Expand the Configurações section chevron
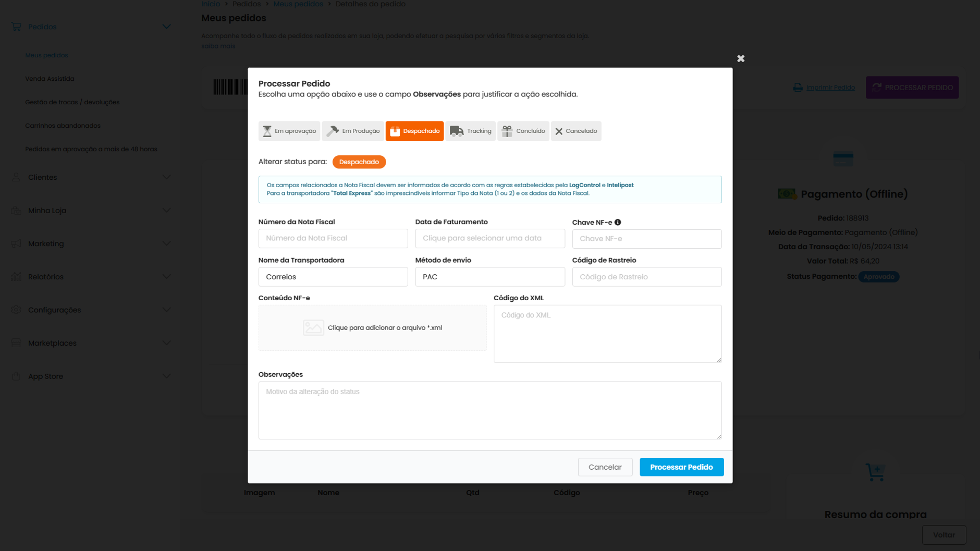 pos(167,310)
